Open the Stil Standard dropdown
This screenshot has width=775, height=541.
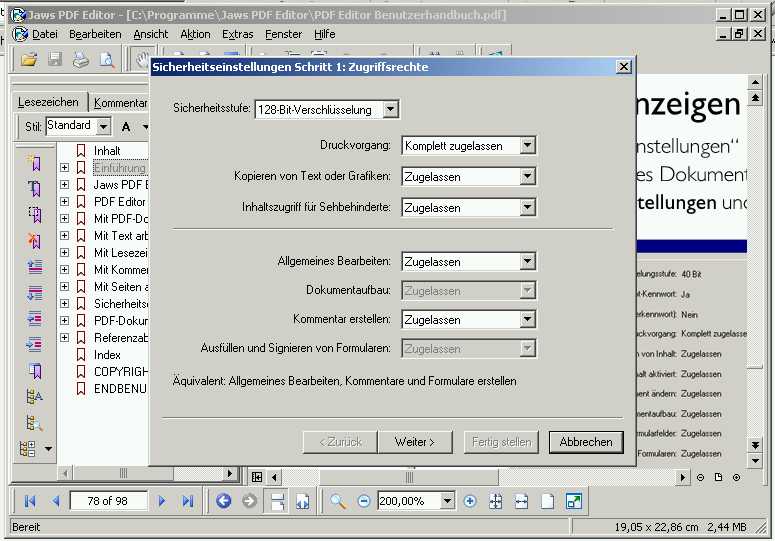pyautogui.click(x=103, y=126)
